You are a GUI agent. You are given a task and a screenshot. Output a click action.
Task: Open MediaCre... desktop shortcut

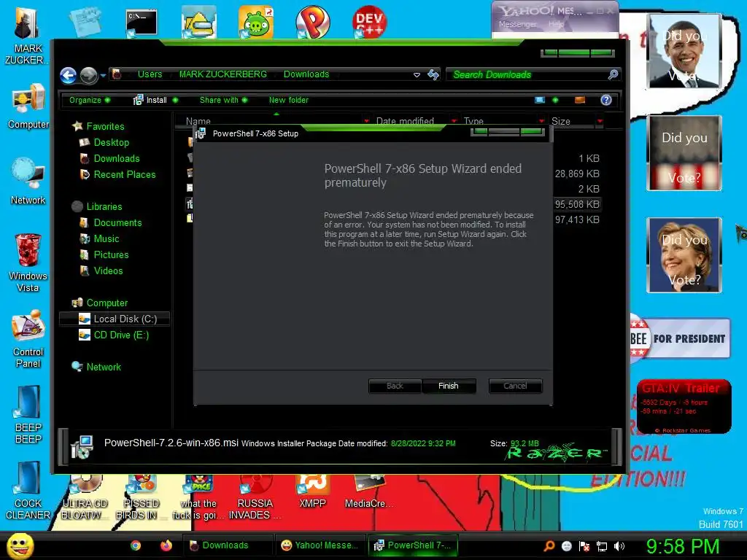pyautogui.click(x=369, y=491)
